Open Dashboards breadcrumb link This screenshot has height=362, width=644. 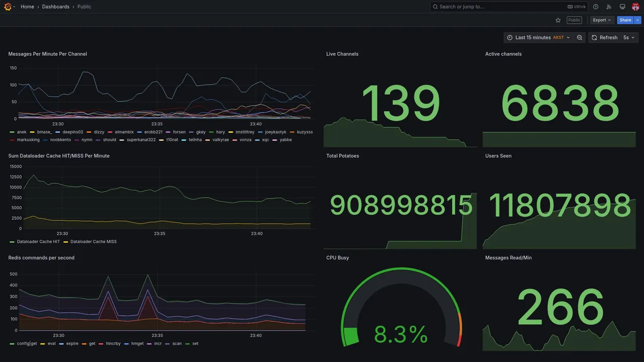click(56, 7)
